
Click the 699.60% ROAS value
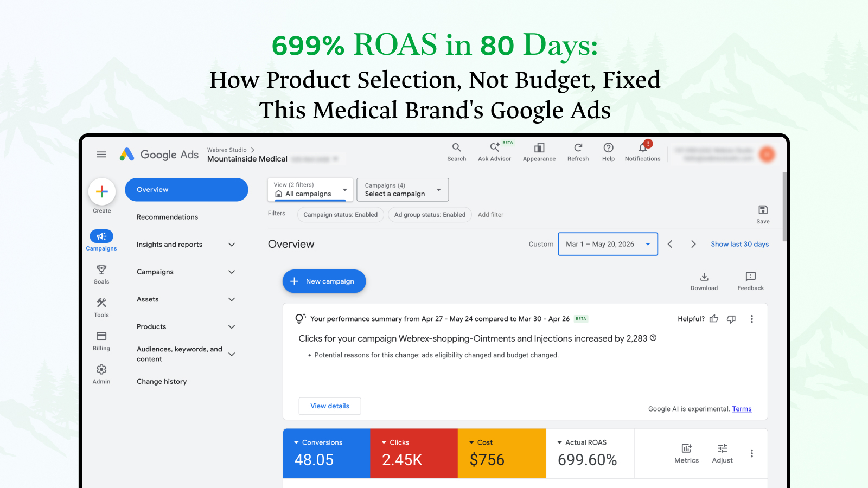pos(588,460)
